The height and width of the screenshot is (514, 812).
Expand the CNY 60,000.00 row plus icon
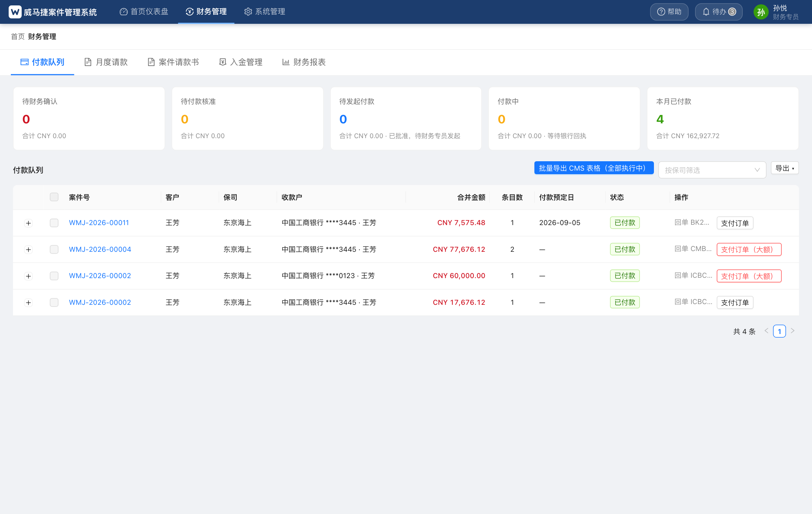pyautogui.click(x=29, y=276)
